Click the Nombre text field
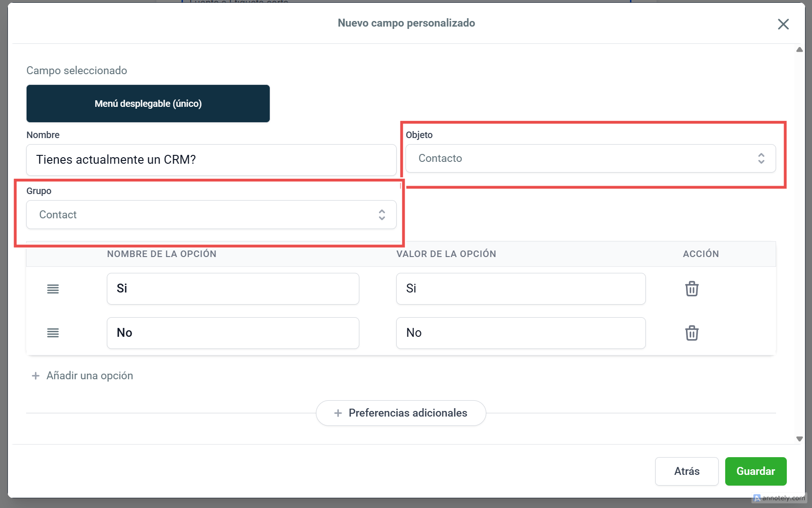Image resolution: width=812 pixels, height=508 pixels. click(211, 160)
